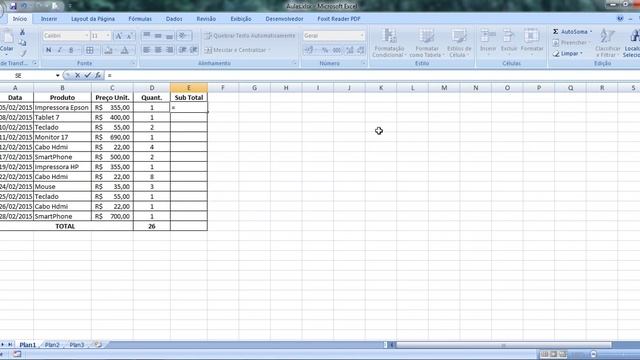Open the Dados ribbon tab
This screenshot has width=640, height=360.
coord(174,19)
